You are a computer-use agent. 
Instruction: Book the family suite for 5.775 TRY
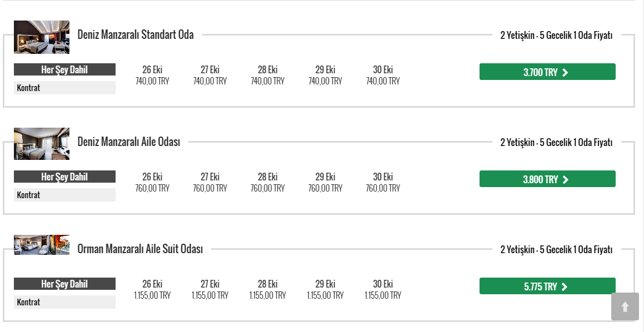pyautogui.click(x=547, y=286)
